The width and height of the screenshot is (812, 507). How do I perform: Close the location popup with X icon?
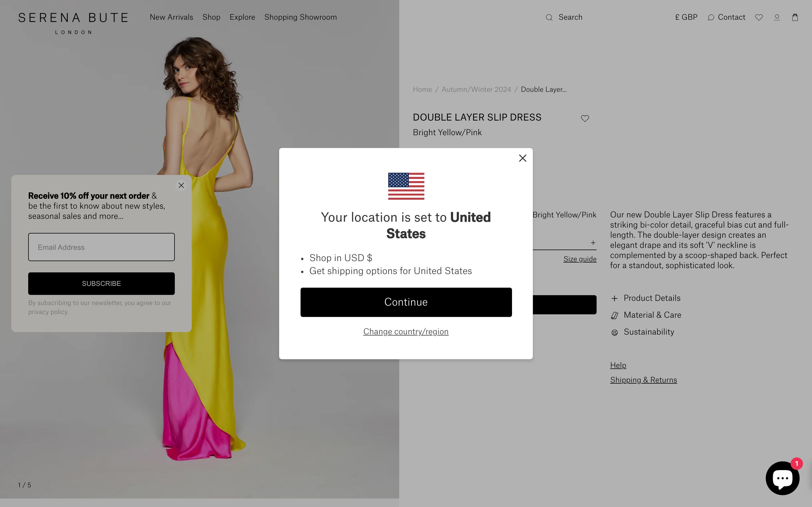(522, 158)
